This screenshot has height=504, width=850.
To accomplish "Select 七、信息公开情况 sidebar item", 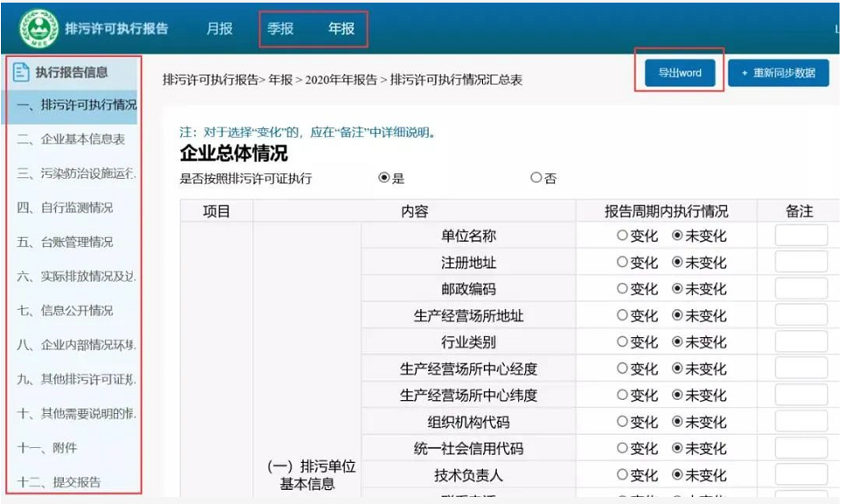I will pyautogui.click(x=66, y=310).
